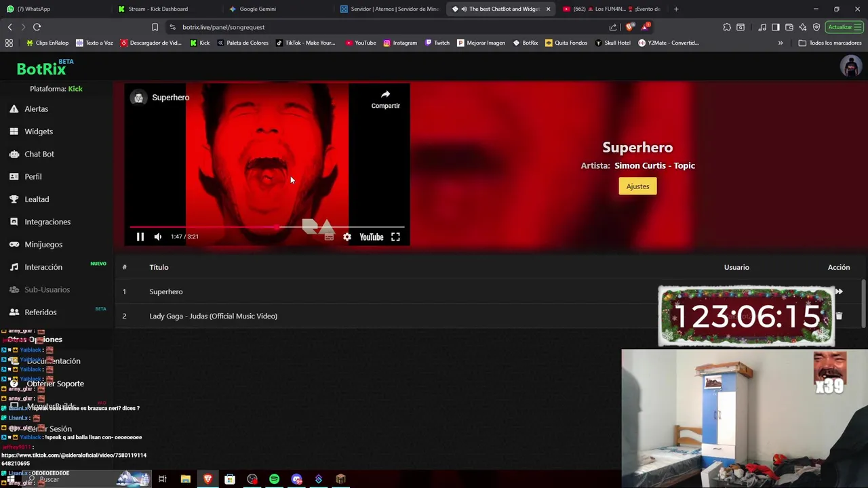Open Brave Rewards triangle icon
This screenshot has height=488, width=868.
tap(646, 27)
